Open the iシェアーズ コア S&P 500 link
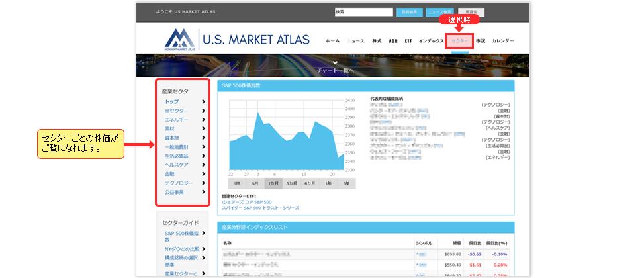This screenshot has width=644, height=278. click(x=246, y=202)
